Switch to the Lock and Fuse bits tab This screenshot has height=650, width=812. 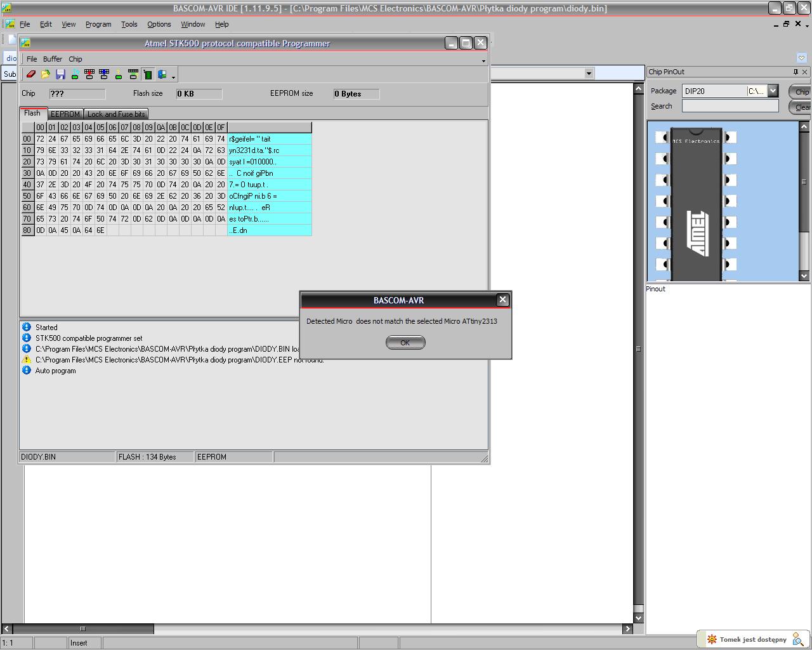point(116,114)
